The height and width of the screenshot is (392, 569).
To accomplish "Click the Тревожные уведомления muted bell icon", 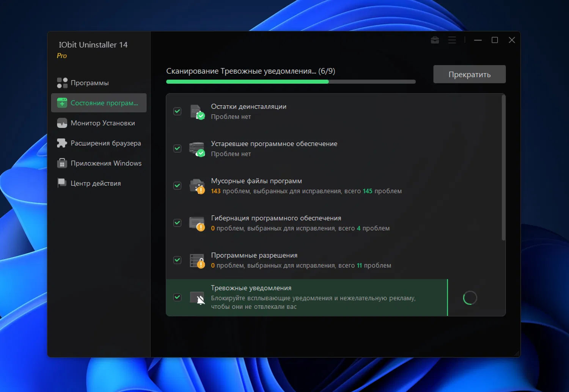I will point(197,298).
